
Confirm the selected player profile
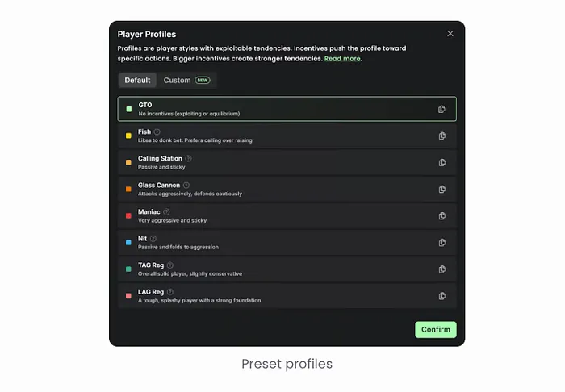pos(436,329)
